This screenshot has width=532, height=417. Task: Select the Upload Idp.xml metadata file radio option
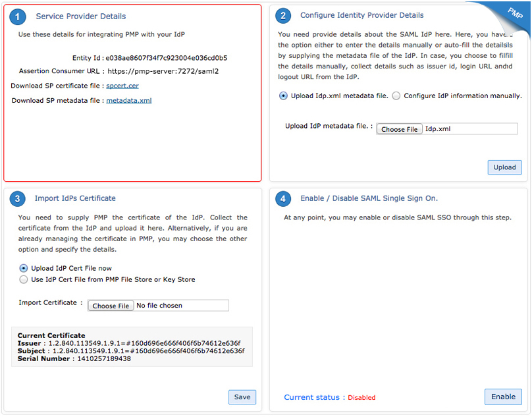click(283, 96)
